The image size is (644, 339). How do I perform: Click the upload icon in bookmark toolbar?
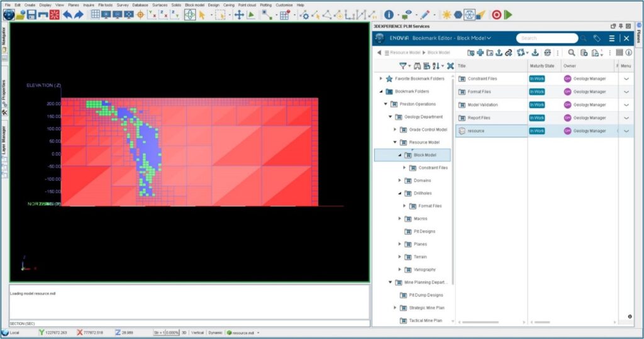click(x=499, y=53)
